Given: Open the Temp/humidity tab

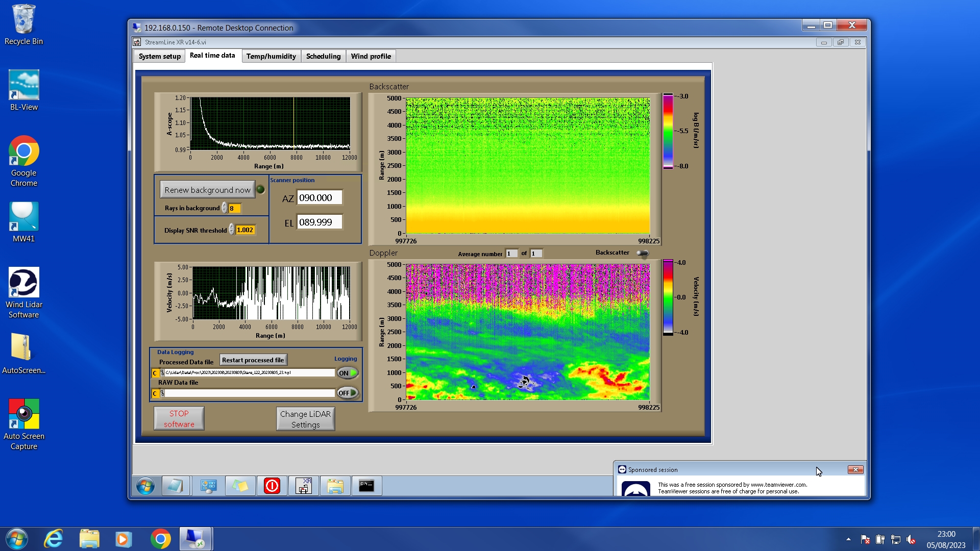Looking at the screenshot, I should [x=271, y=56].
